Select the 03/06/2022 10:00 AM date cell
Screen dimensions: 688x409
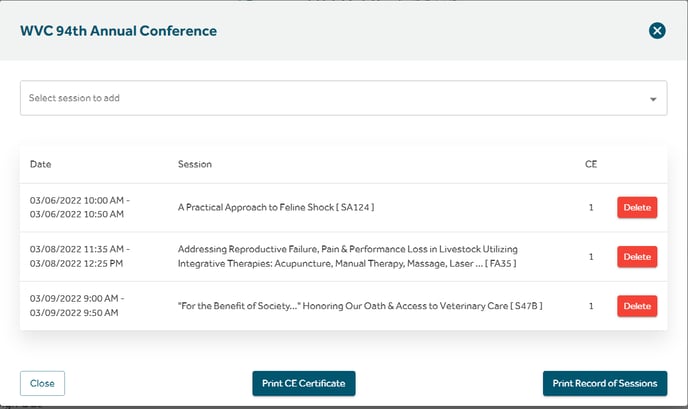[x=80, y=207]
